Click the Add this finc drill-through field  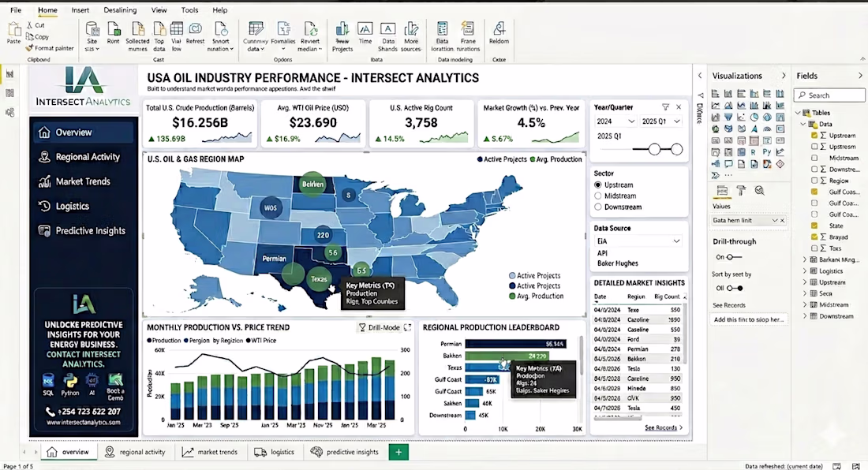tap(748, 319)
